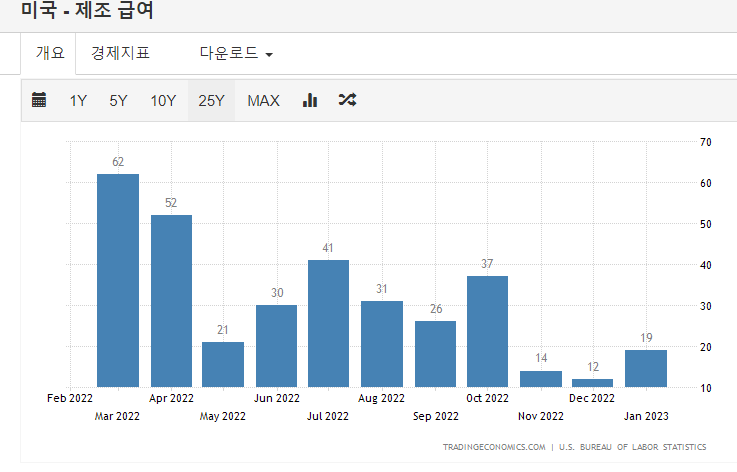Click the Mar 2022 bar labeled 62
This screenshot has width=737, height=472.
[118, 281]
